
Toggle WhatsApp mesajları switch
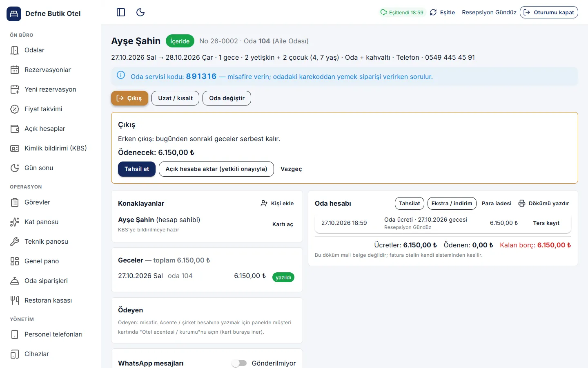click(x=239, y=363)
